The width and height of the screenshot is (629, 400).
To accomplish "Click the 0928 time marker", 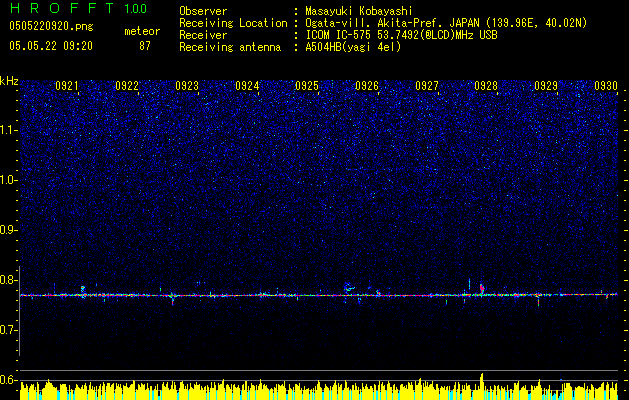I will (x=486, y=85).
